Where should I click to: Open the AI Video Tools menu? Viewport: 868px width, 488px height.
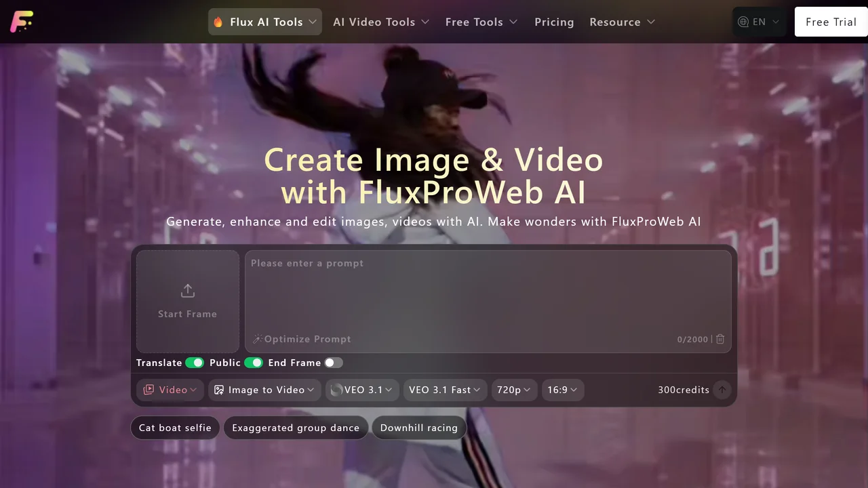tap(381, 22)
